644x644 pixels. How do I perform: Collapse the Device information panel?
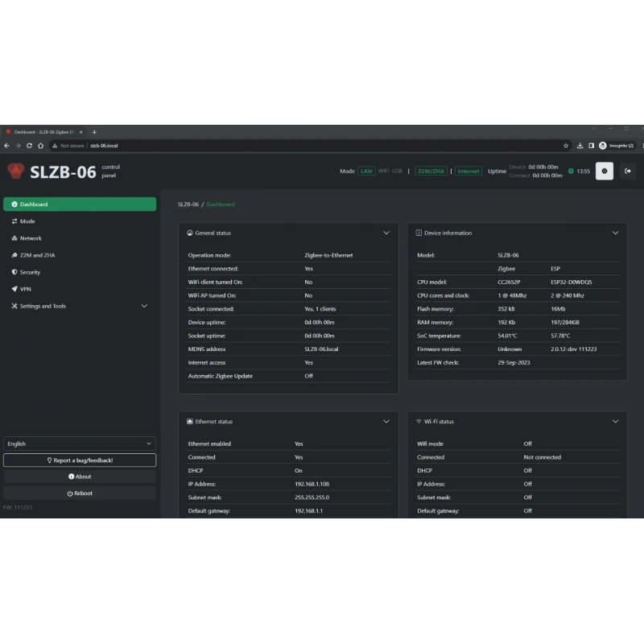click(x=615, y=233)
